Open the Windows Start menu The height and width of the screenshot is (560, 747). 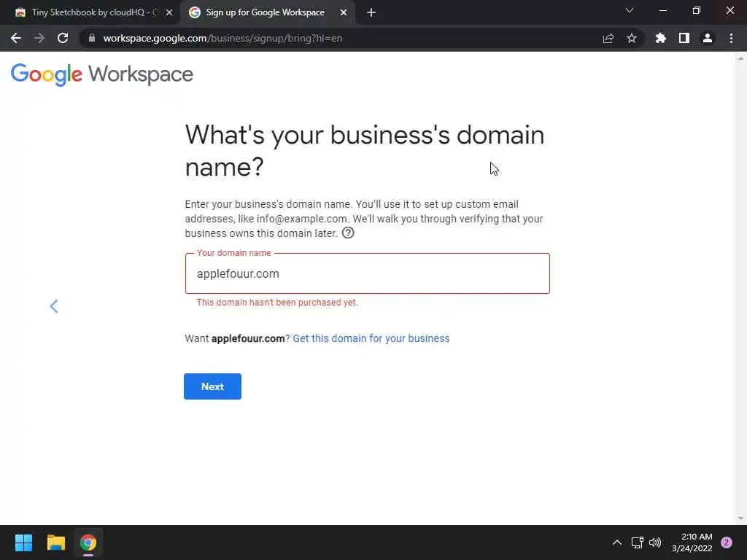(23, 542)
